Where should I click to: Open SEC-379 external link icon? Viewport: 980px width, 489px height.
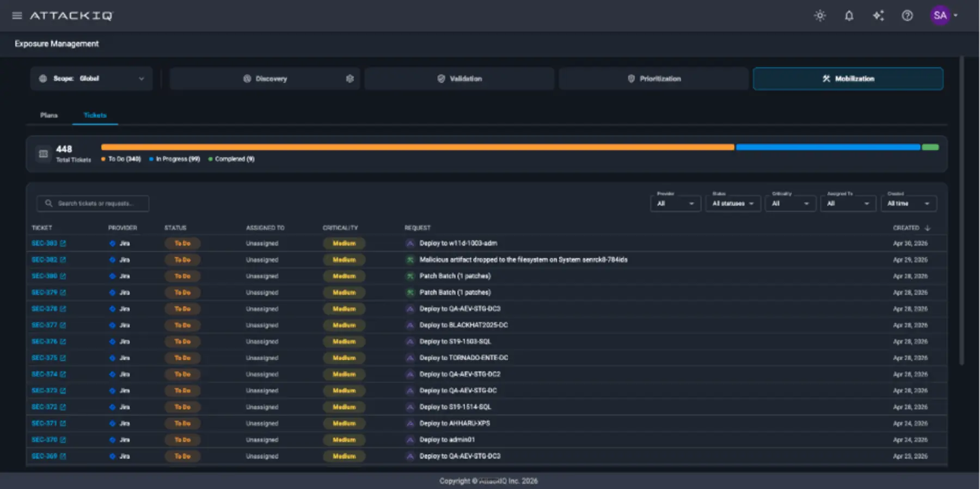click(63, 292)
